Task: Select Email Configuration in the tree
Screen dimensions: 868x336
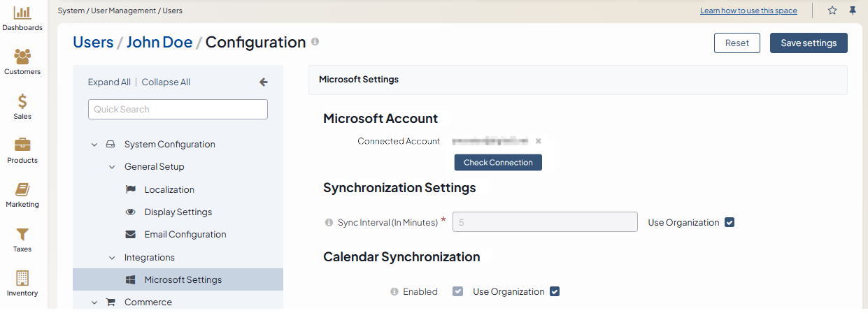Action: [185, 235]
